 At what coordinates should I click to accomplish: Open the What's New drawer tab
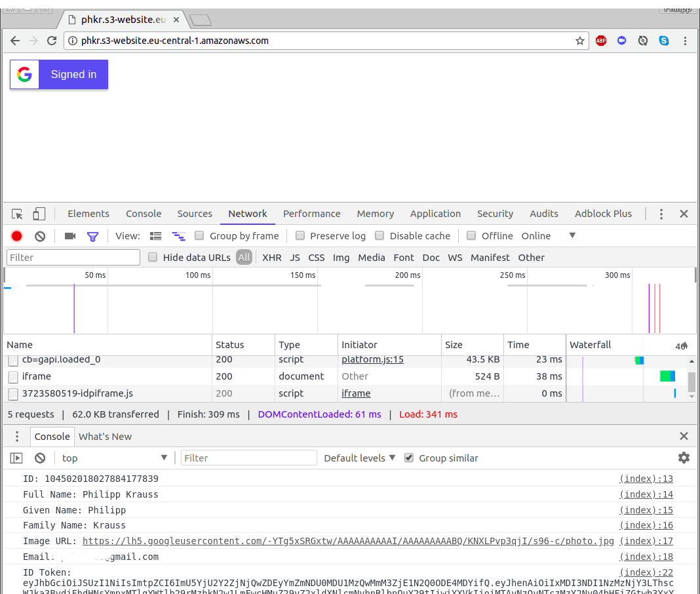[x=105, y=437]
